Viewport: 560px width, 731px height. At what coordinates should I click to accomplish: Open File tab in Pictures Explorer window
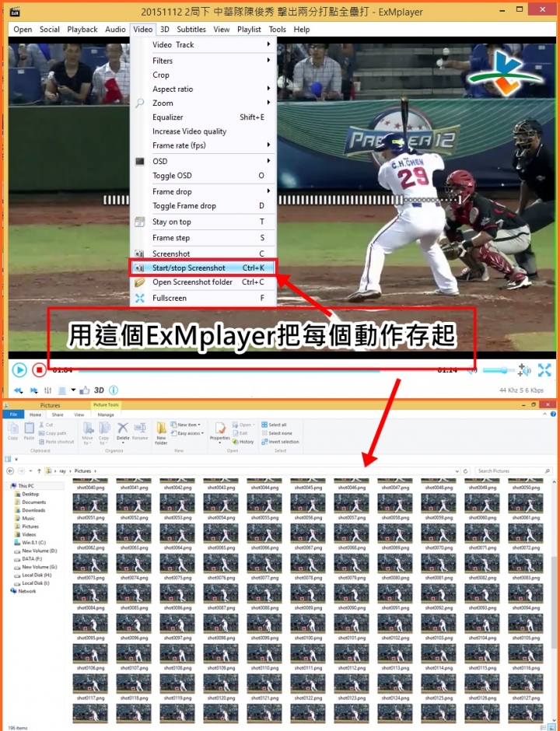tap(13, 414)
